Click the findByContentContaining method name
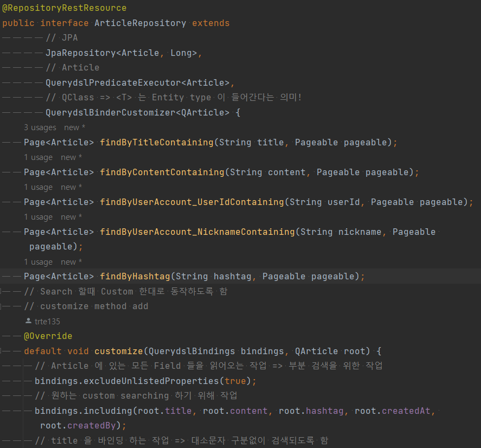Image resolution: width=481 pixels, height=448 pixels. [162, 172]
